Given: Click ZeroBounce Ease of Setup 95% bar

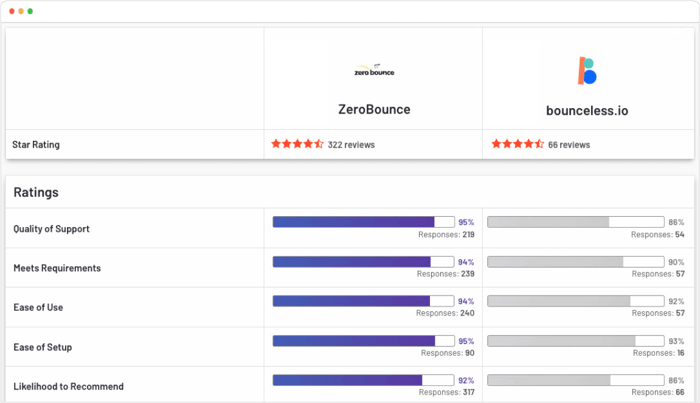Looking at the screenshot, I should (x=364, y=341).
